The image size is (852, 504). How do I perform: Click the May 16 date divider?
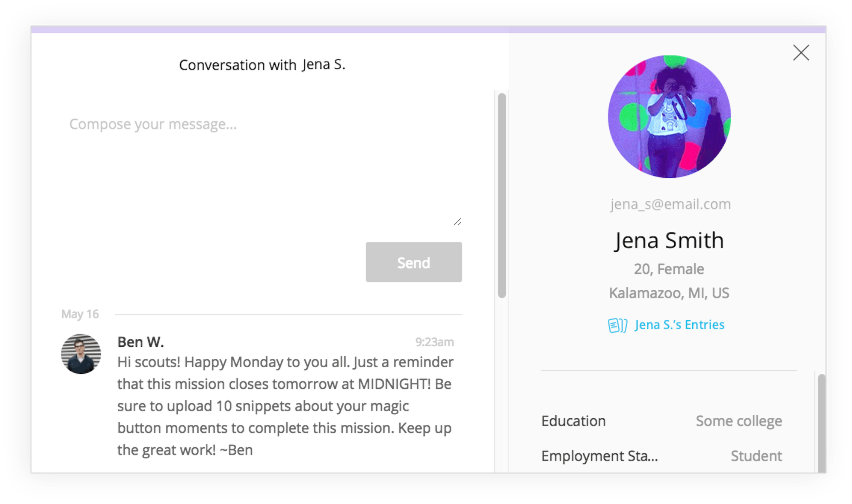point(80,314)
